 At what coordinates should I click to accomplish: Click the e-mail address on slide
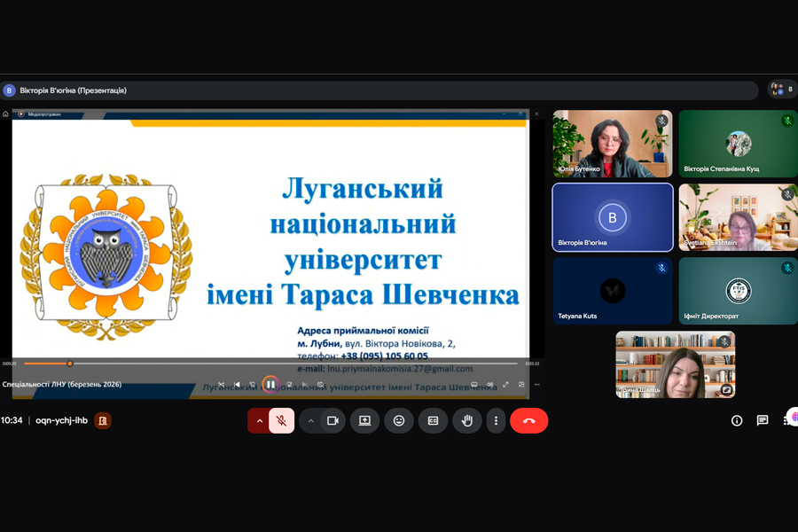point(400,368)
